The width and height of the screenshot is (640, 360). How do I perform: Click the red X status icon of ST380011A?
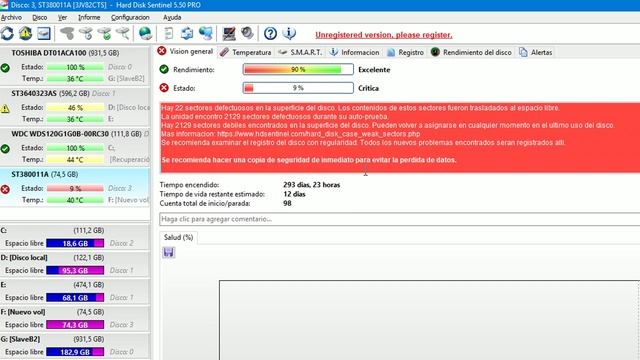[5, 189]
